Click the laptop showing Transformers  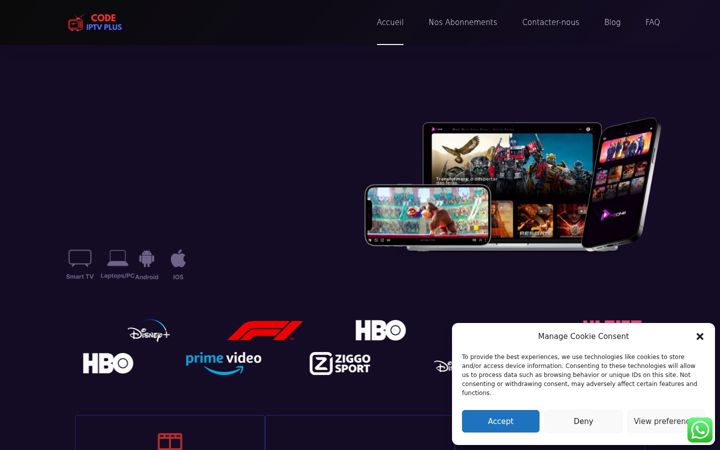[512, 184]
